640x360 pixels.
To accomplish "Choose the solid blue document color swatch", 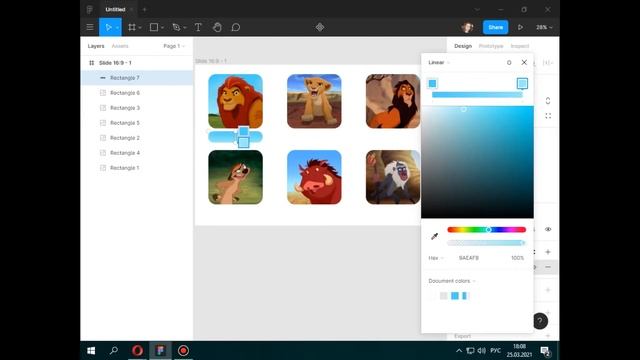I will click(x=455, y=296).
